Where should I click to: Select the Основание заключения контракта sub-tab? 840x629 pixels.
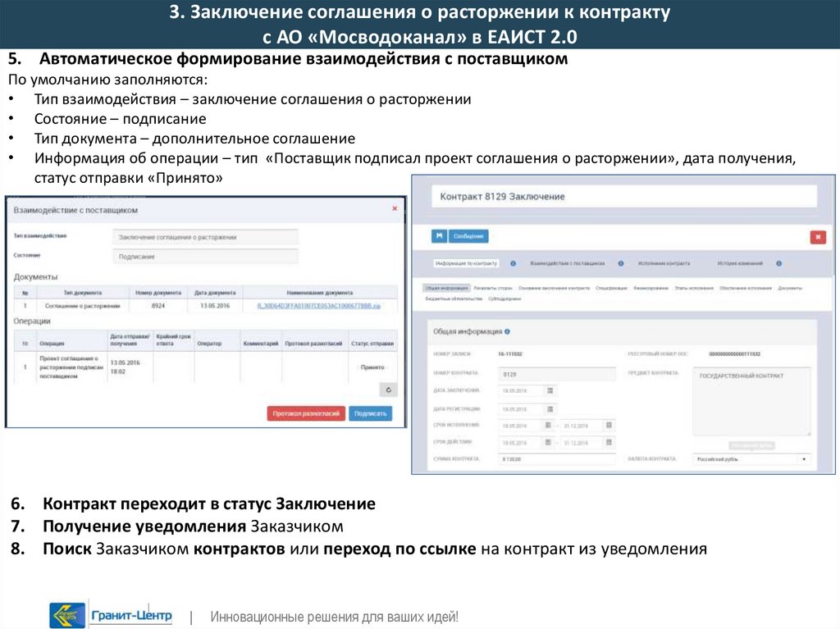click(x=554, y=288)
